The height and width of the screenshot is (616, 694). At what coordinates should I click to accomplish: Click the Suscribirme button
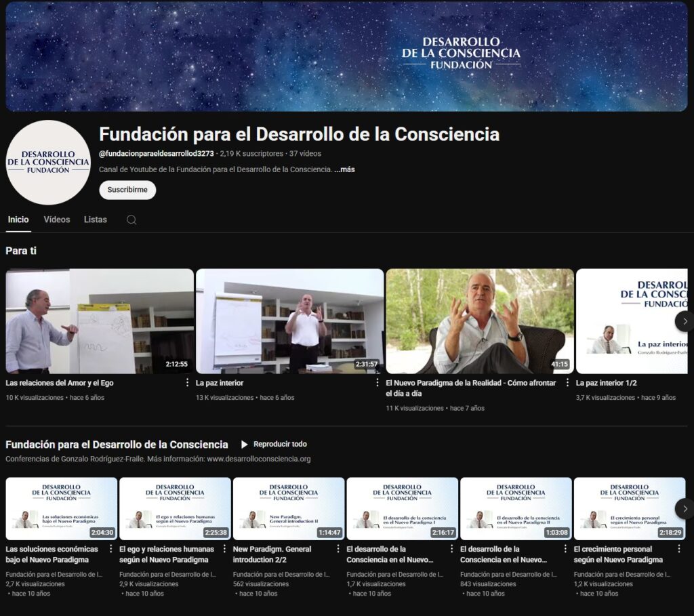click(x=127, y=190)
